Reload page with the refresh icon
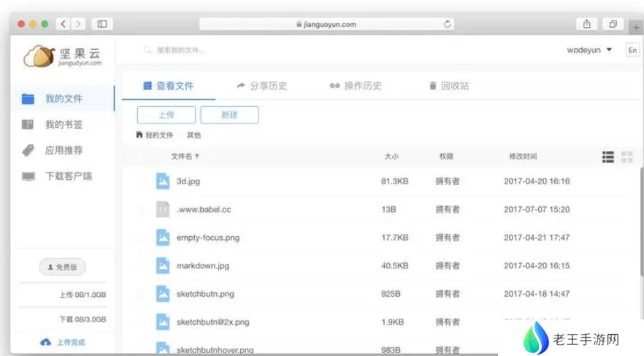This screenshot has width=644, height=356. [448, 24]
